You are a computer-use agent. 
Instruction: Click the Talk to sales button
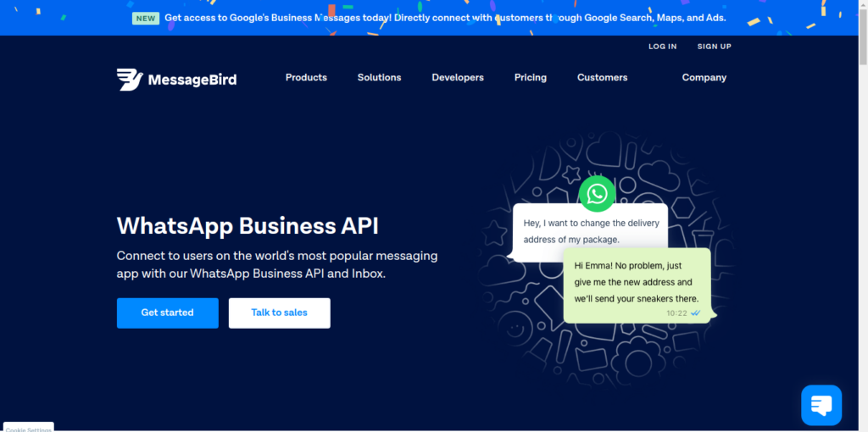(x=280, y=313)
